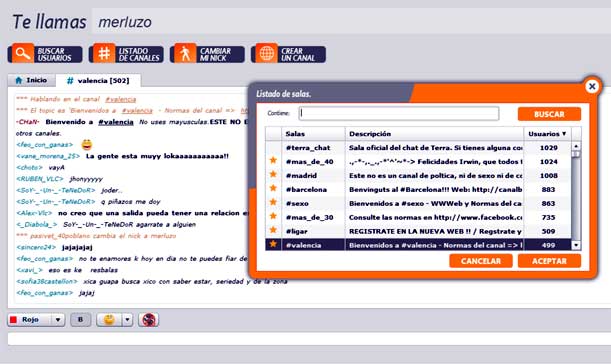Click the #valencia link in topic line

137,111
